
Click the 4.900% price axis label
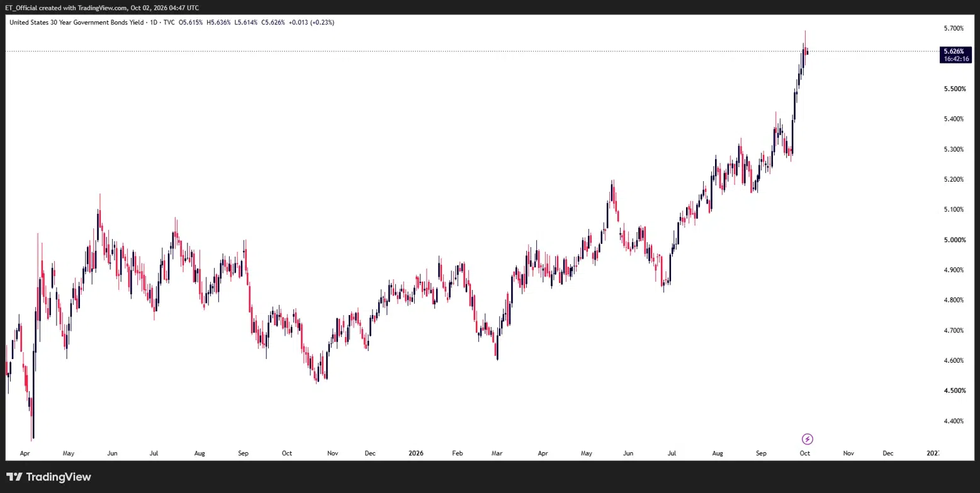tap(954, 270)
